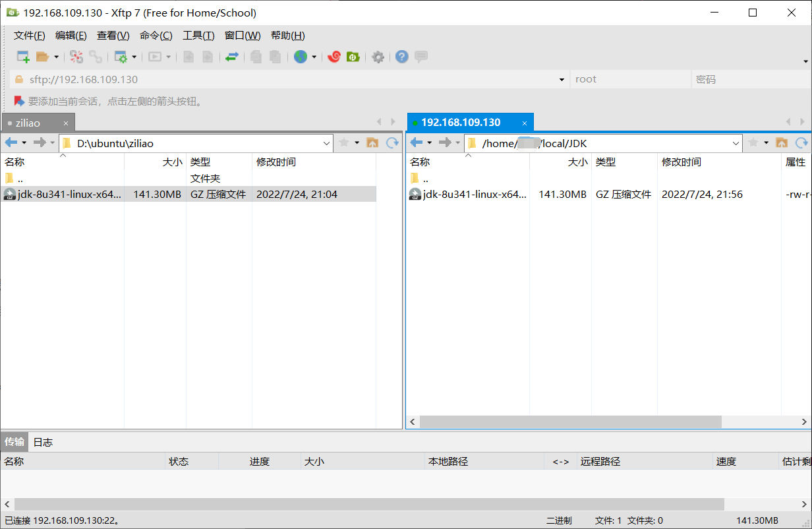Go back in the local pane
The height and width of the screenshot is (529, 812).
[x=11, y=142]
